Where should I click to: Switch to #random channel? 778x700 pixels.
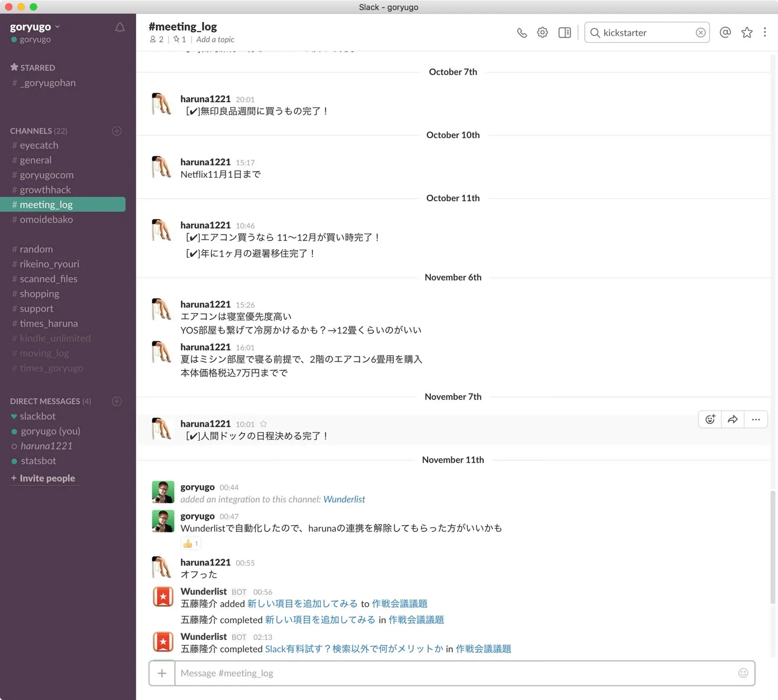tap(33, 249)
